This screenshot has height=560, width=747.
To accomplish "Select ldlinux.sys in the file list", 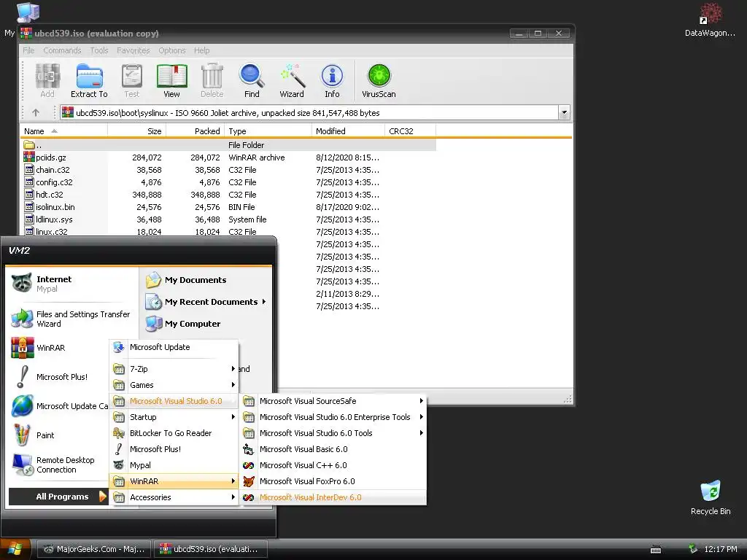I will click(228, 219).
